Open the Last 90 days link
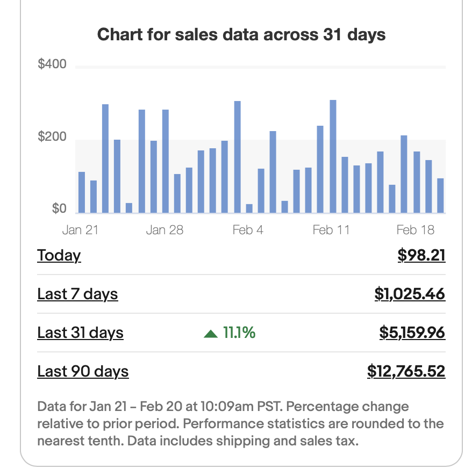Screen dimensions: 472x476 pyautogui.click(x=83, y=371)
